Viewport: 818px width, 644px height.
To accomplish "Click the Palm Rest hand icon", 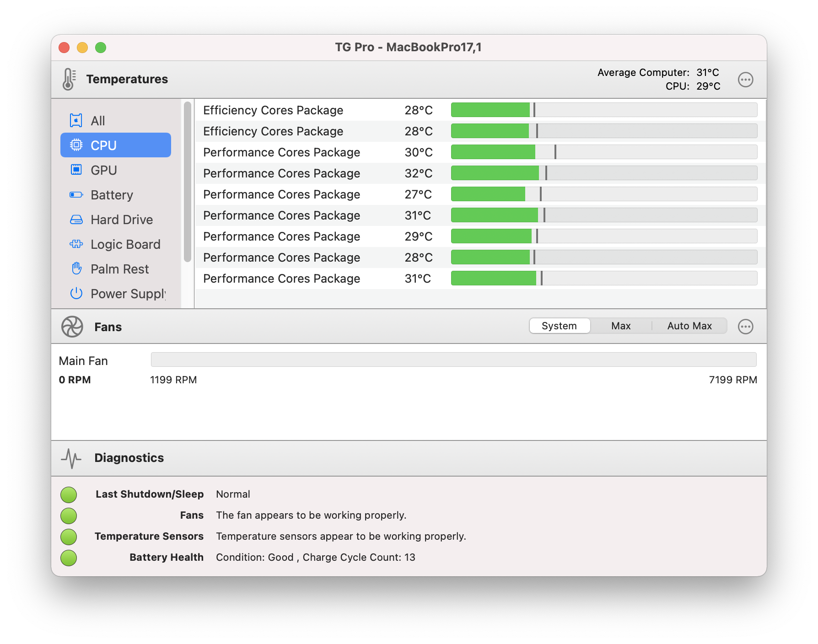I will point(76,268).
